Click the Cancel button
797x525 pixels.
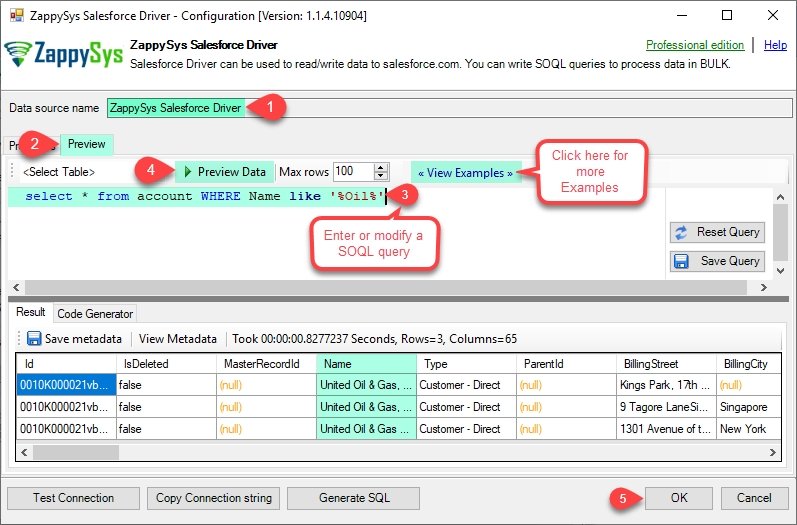click(754, 498)
